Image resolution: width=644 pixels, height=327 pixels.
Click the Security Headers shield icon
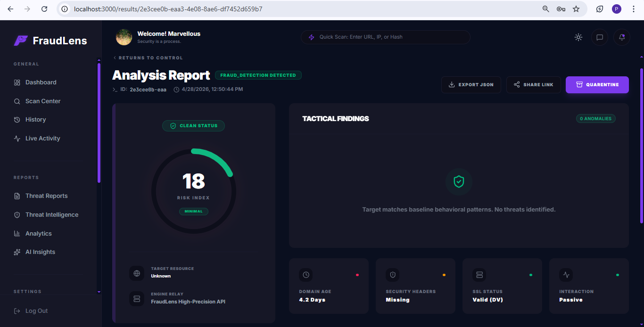(x=393, y=275)
